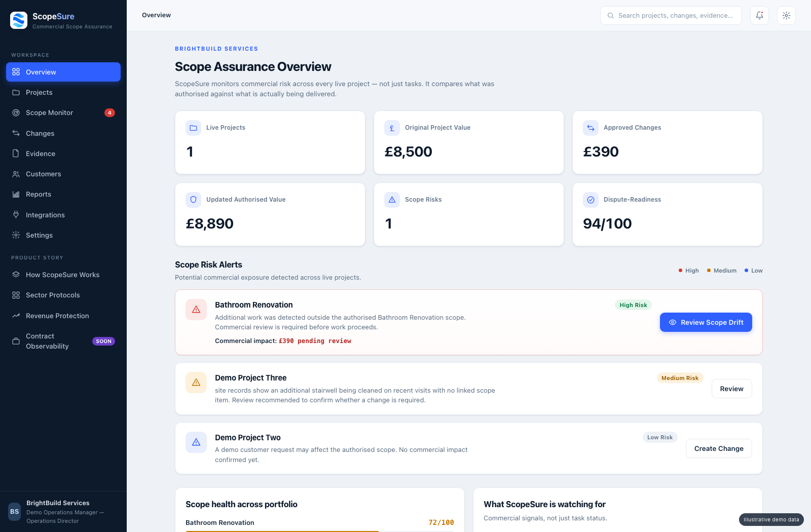The width and height of the screenshot is (811, 532).
Task: Click the SOON badge
Action: (x=103, y=341)
